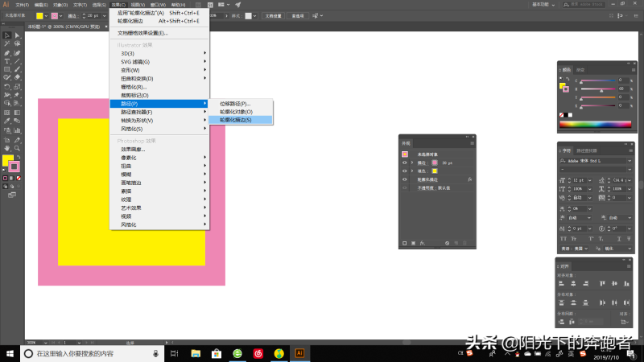Viewport: 644px width, 362px height.
Task: Click the Pen tool icon
Action: (6, 52)
